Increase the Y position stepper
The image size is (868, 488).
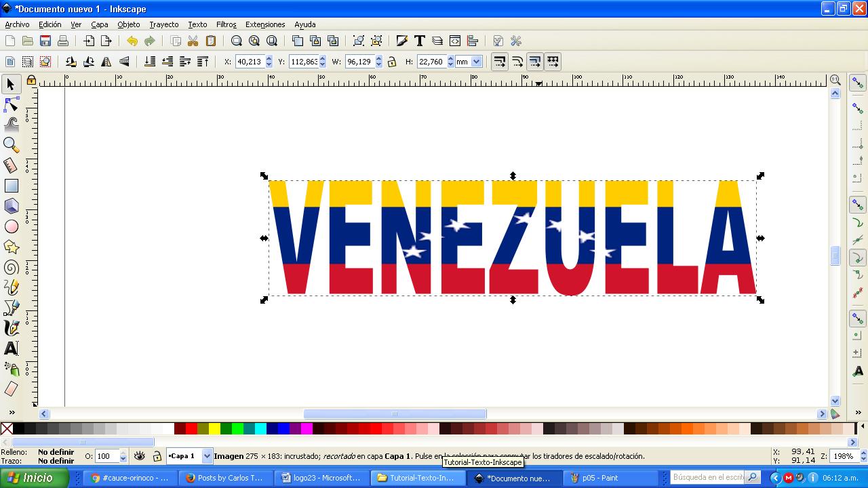(323, 58)
